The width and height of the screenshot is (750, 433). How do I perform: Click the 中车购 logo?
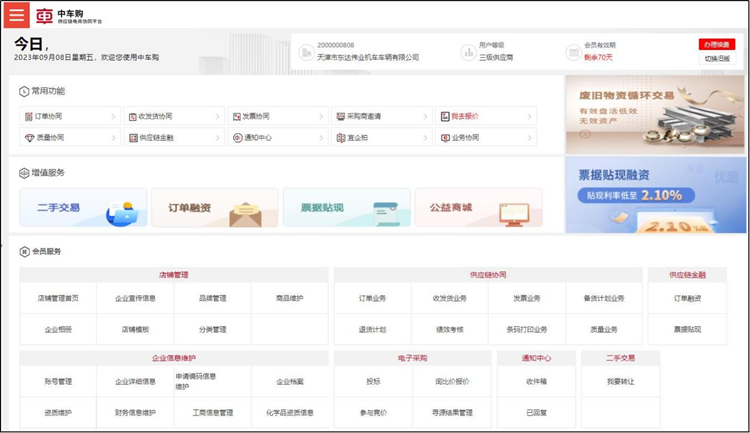pyautogui.click(x=45, y=16)
